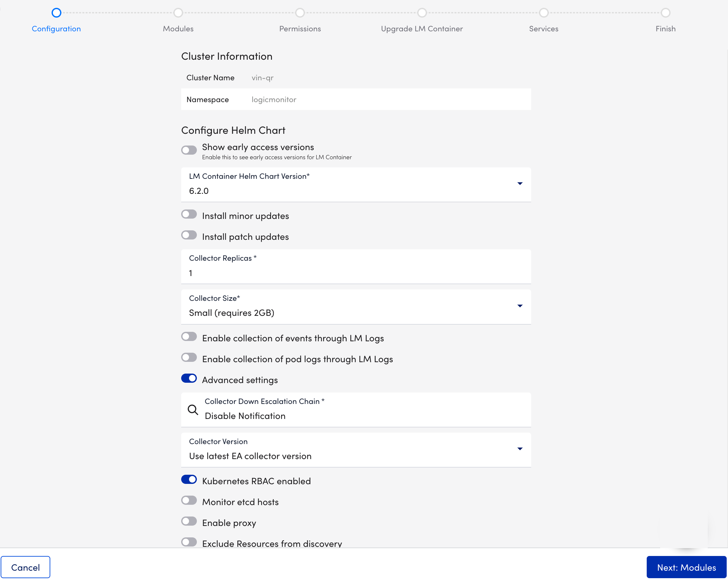Viewport: 728px width, 586px height.
Task: Enable the Install minor updates toggle
Action: click(189, 215)
